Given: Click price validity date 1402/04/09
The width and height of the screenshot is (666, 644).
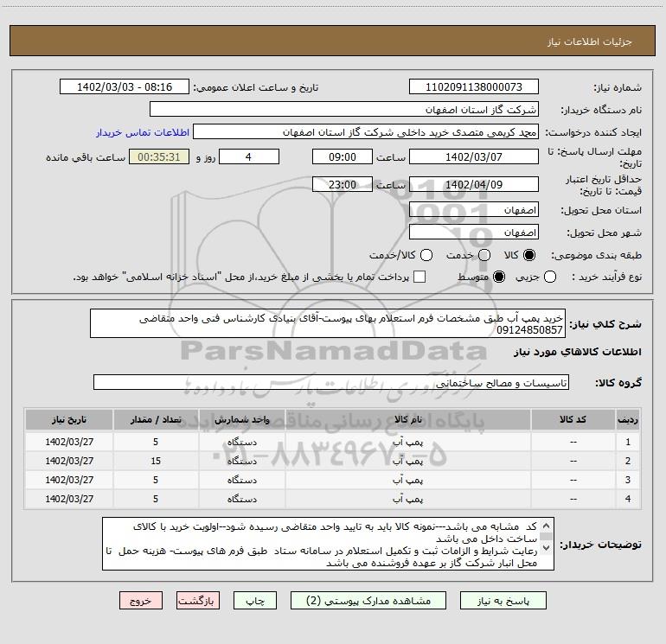Looking at the screenshot, I should (474, 185).
